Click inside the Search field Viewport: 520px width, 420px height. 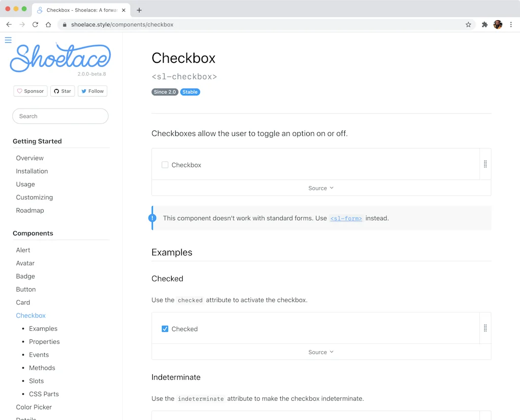click(60, 116)
